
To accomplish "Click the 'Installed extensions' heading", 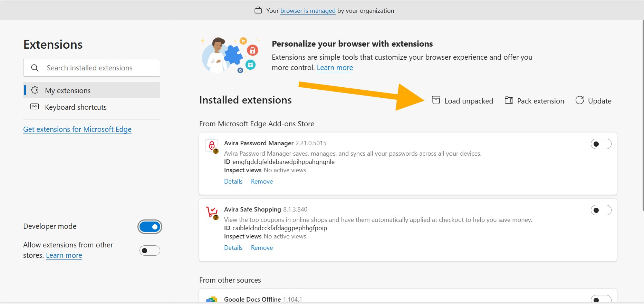I will pos(246,100).
